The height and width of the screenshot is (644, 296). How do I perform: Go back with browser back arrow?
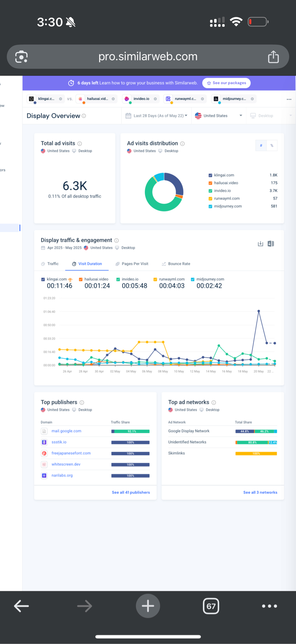(21, 606)
